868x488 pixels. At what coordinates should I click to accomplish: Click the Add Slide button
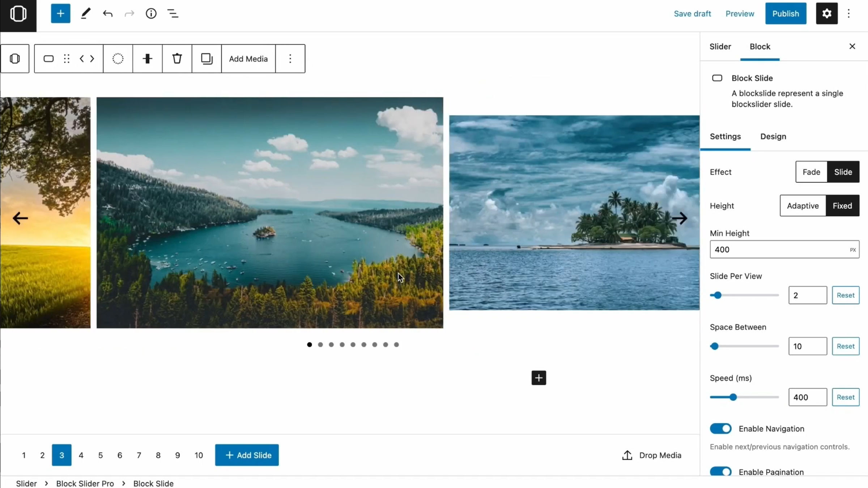(247, 455)
